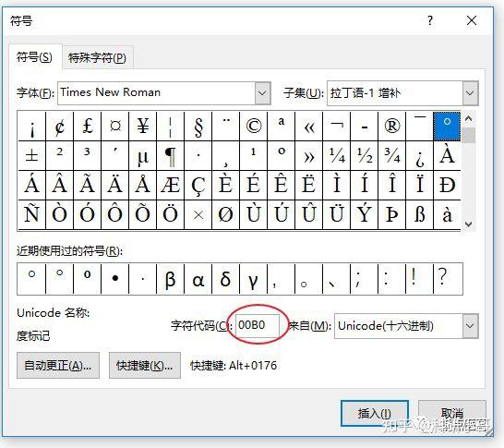The image size is (504, 448).
Task: Pick the pilcrow ¶ paragraph symbol
Action: (171, 156)
